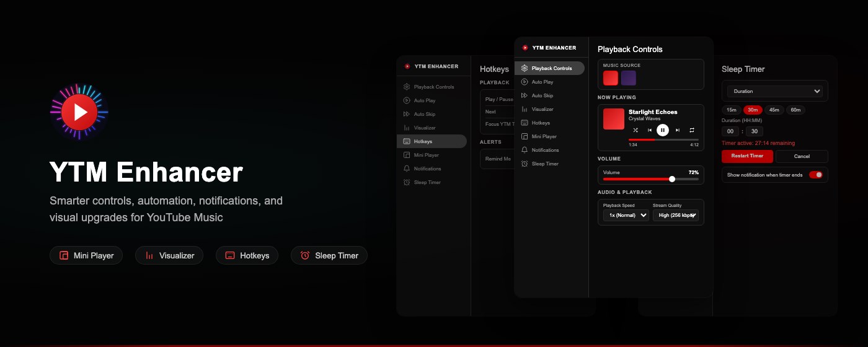The width and height of the screenshot is (868, 347).
Task: Skip to next track
Action: point(678,130)
